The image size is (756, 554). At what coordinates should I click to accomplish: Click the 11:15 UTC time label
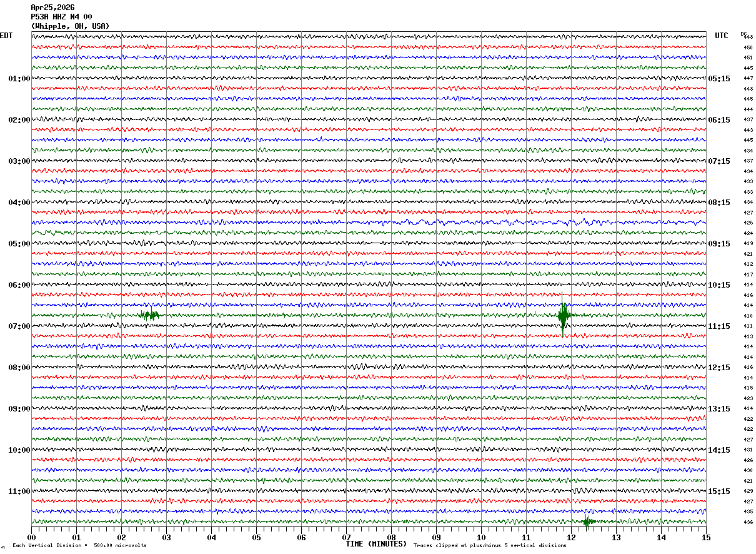coord(719,326)
